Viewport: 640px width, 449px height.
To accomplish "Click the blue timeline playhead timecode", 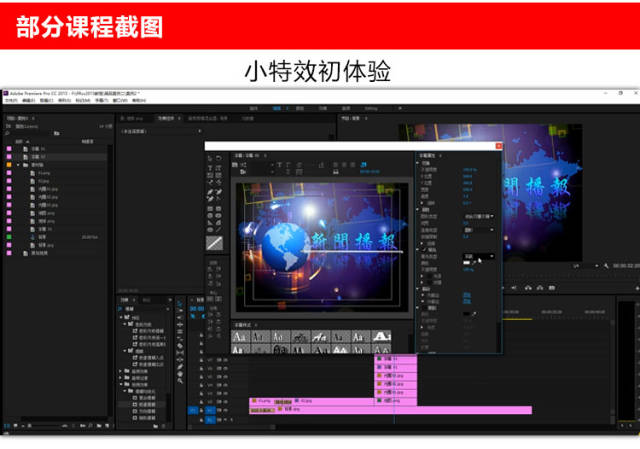I will click(x=197, y=309).
